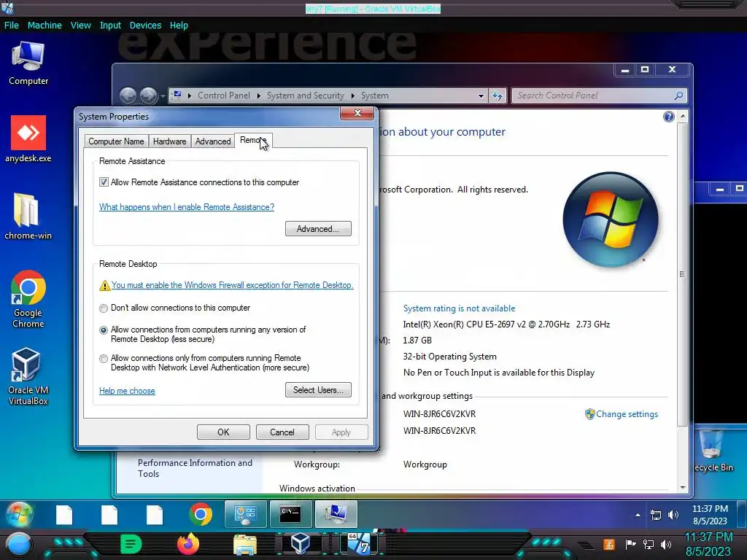Click the guest Windows 7 Start orb

[x=19, y=515]
